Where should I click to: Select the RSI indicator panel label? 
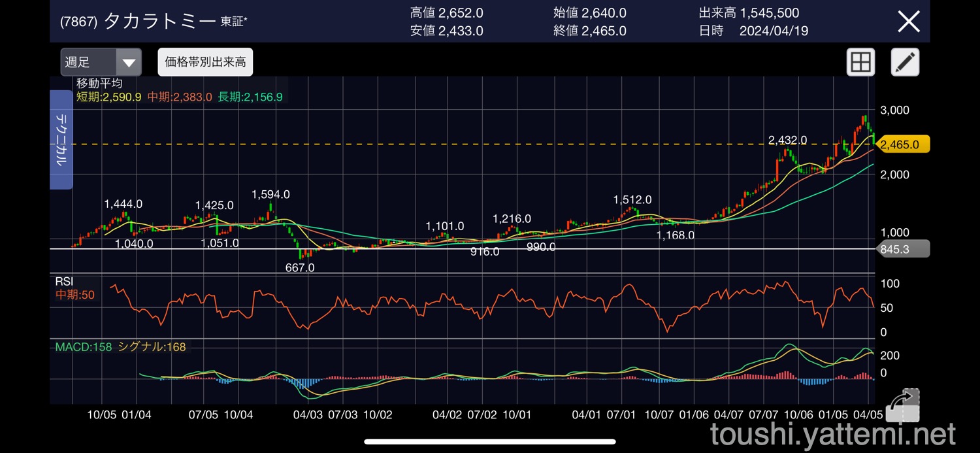coord(64,281)
